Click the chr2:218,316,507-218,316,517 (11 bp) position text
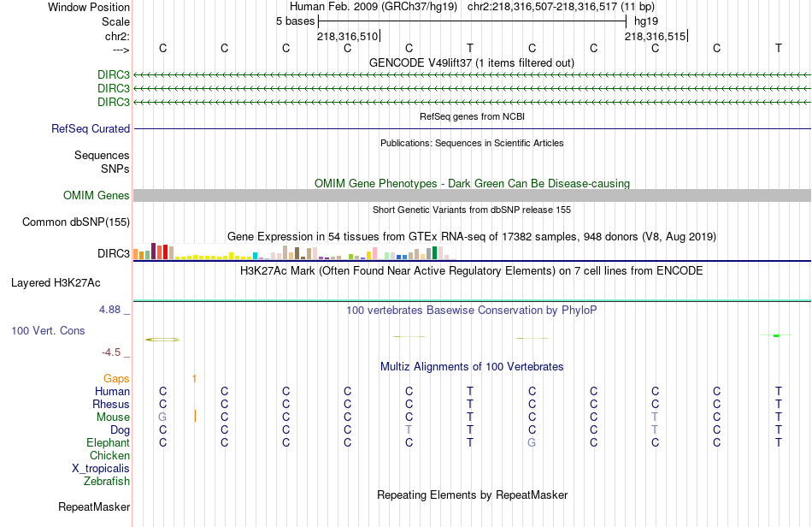This screenshot has height=527, width=812. click(x=561, y=7)
